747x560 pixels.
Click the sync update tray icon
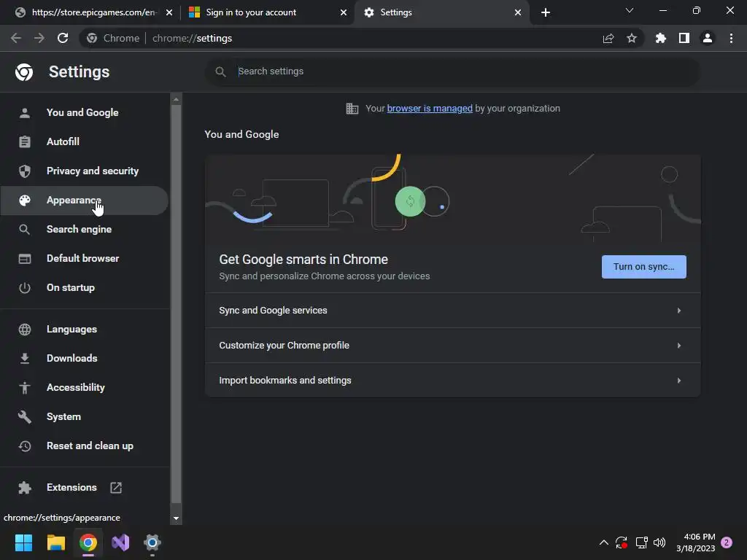point(622,542)
